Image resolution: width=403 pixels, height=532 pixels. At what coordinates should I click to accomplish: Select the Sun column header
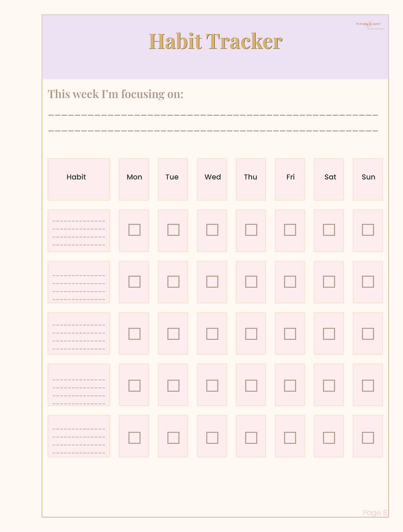(x=368, y=180)
